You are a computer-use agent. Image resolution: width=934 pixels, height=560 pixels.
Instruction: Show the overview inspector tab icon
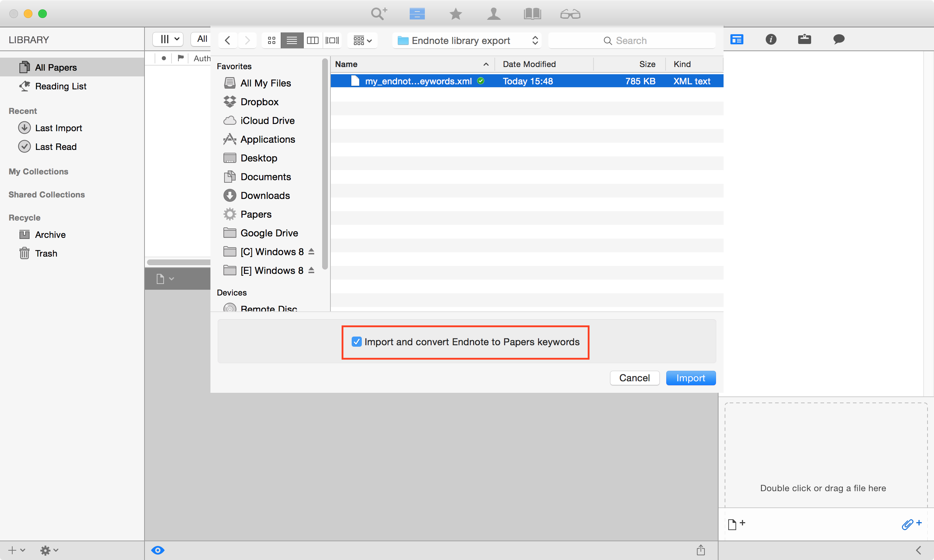pos(736,39)
